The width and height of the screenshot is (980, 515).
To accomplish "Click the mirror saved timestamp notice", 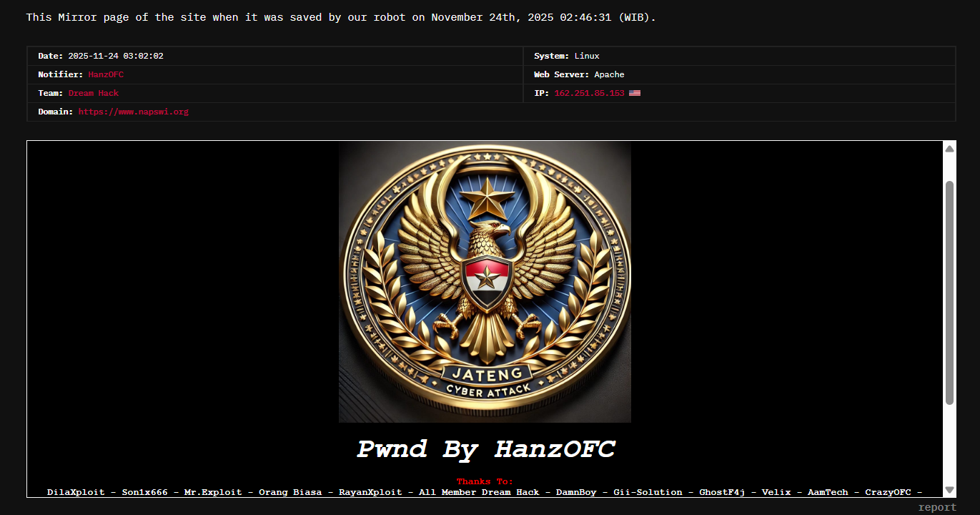I will [x=341, y=17].
